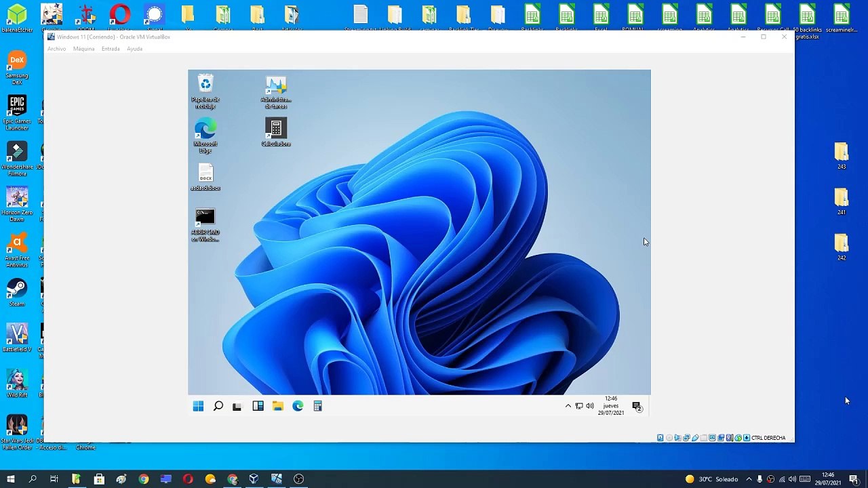Open the Avast Free Antivirus shortcut
The width and height of the screenshot is (868, 488).
(x=17, y=250)
